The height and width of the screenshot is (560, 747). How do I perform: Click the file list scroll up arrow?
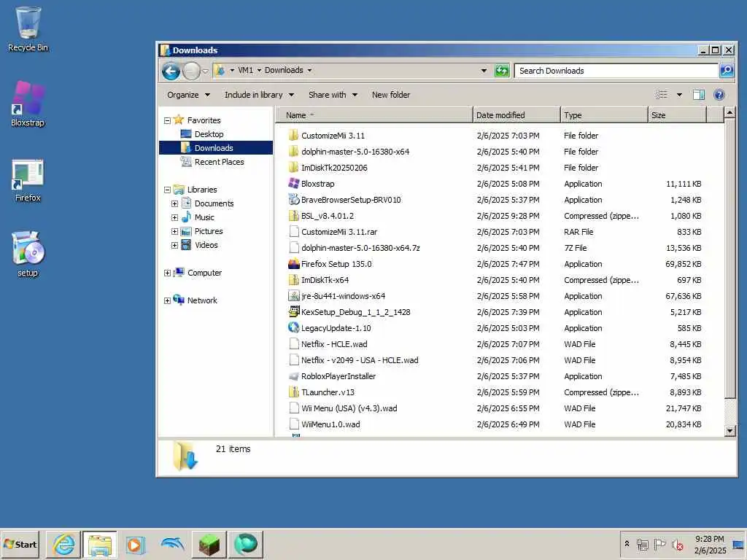(729, 113)
